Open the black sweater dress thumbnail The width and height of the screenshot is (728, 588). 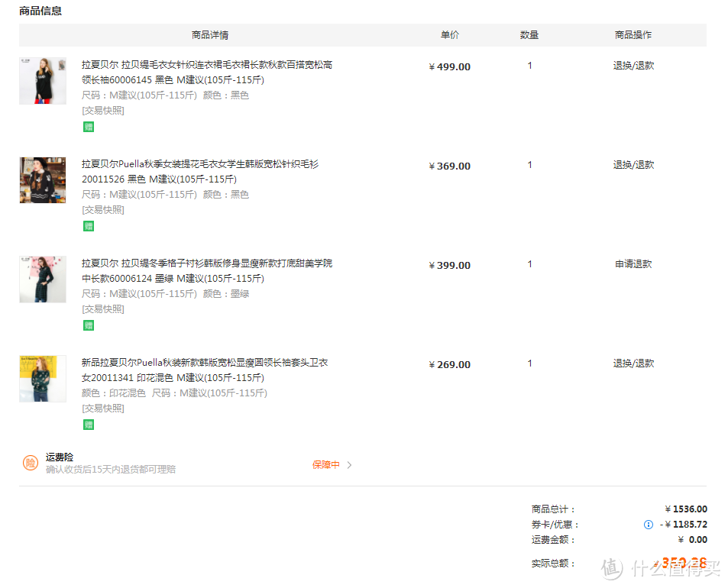point(43,81)
